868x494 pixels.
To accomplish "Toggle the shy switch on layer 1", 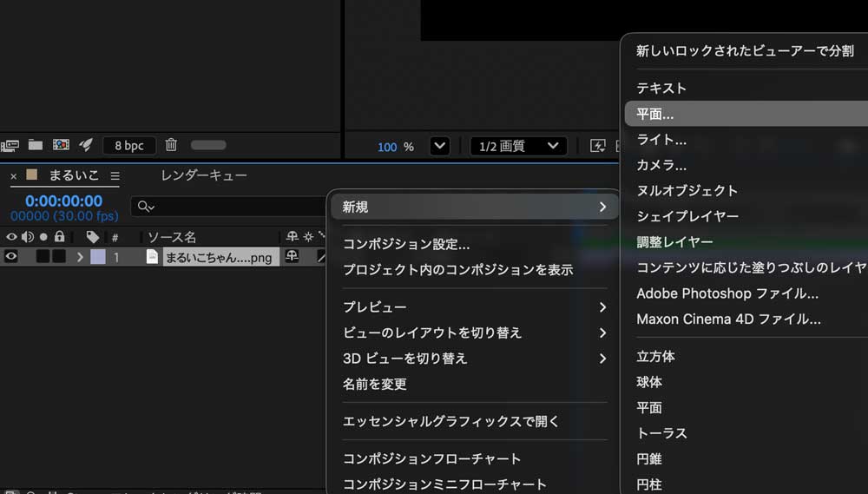I will (x=292, y=256).
